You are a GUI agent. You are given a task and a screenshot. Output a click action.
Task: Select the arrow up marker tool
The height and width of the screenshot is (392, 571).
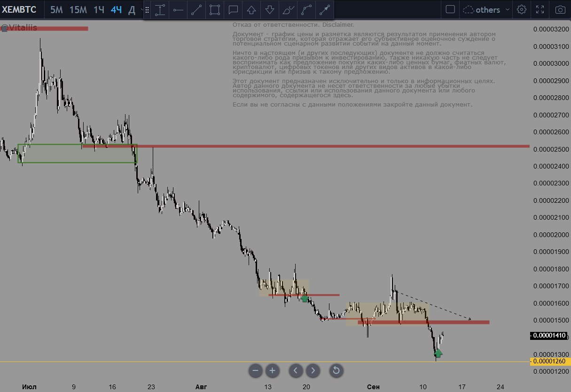pos(251,9)
